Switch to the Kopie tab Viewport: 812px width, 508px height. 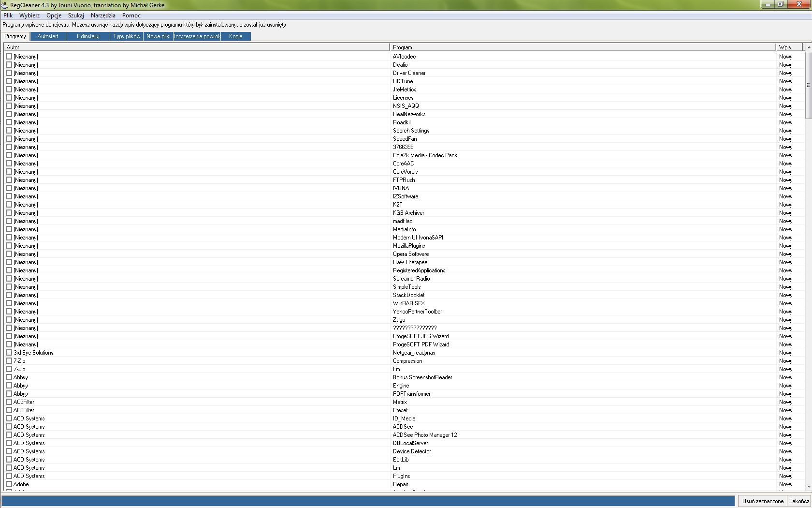click(236, 36)
